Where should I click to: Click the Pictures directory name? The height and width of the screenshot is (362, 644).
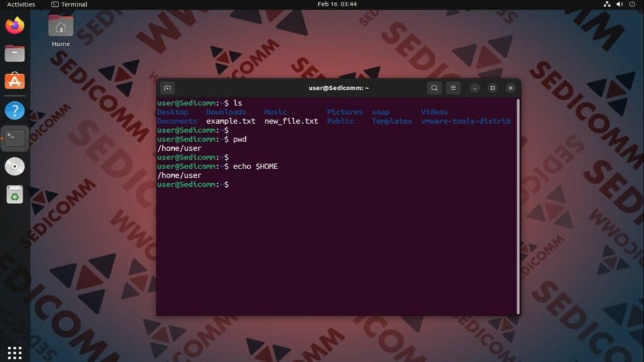point(345,112)
